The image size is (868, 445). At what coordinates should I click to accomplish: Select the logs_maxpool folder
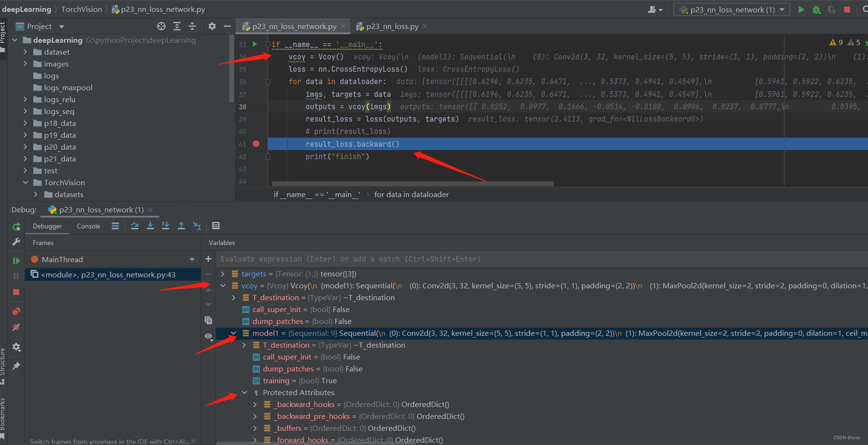click(x=68, y=87)
